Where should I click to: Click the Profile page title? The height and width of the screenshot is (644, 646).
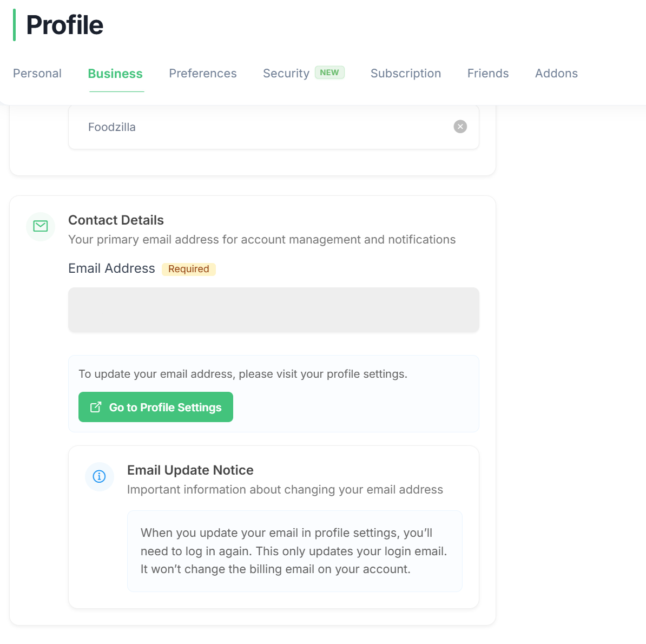(x=64, y=25)
